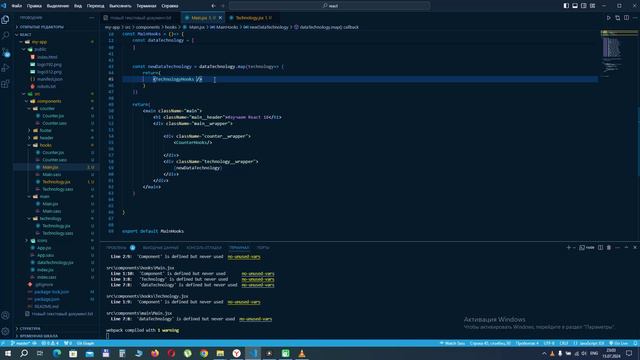This screenshot has width=640, height=360.
Task: Customize layout icon in title bar
Action: point(592,6)
